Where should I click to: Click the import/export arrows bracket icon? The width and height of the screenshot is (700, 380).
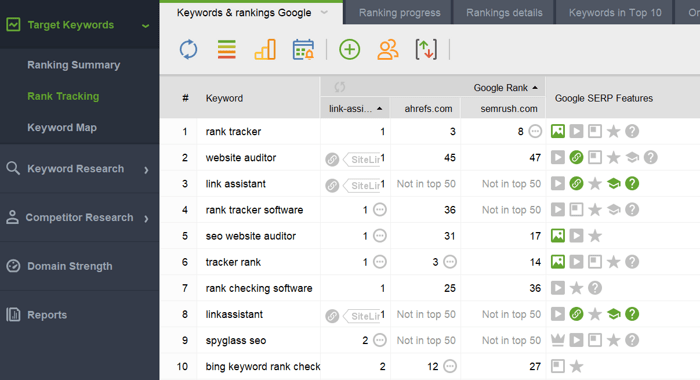426,49
